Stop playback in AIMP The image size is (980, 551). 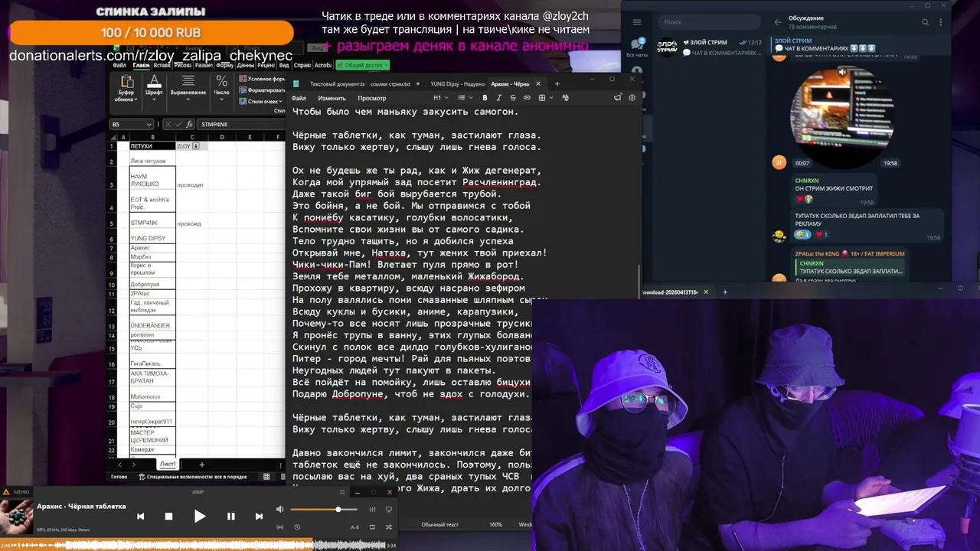pos(168,517)
